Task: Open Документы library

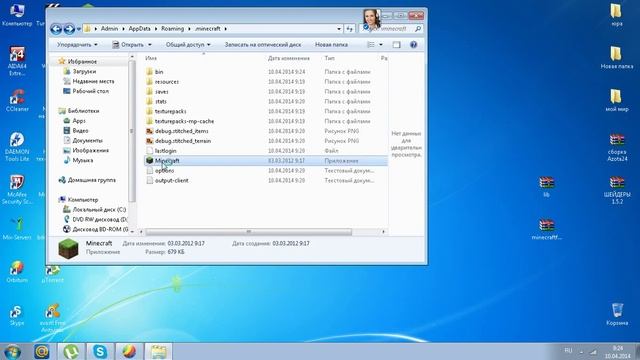Action: click(x=87, y=140)
